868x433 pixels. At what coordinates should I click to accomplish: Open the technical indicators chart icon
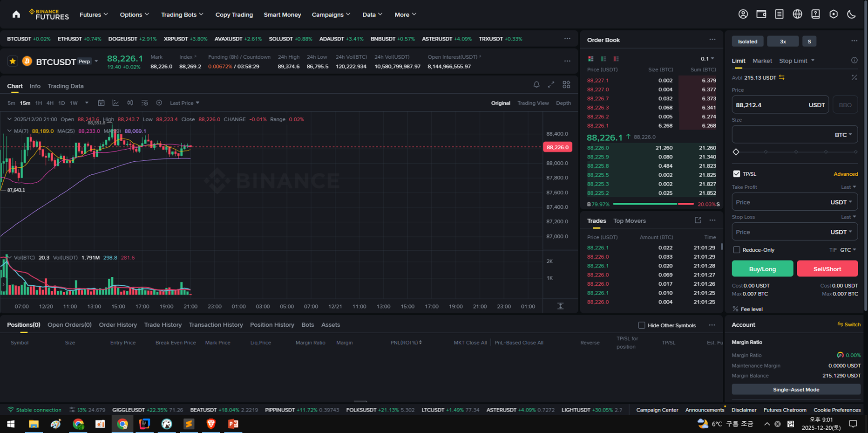point(115,103)
